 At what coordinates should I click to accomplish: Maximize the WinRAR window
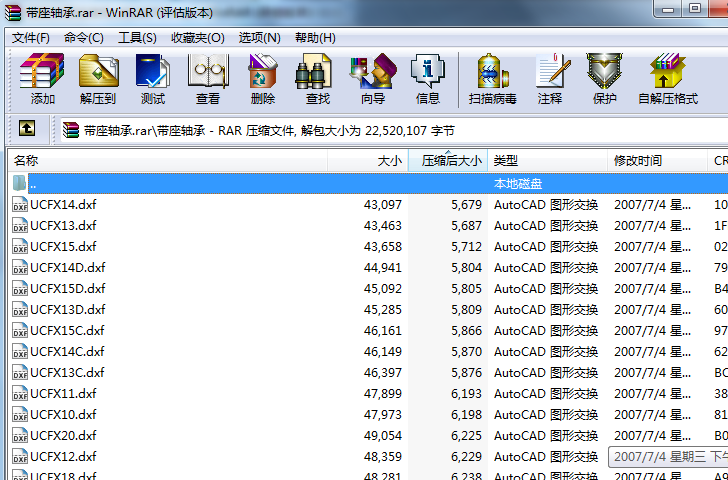(695, 8)
